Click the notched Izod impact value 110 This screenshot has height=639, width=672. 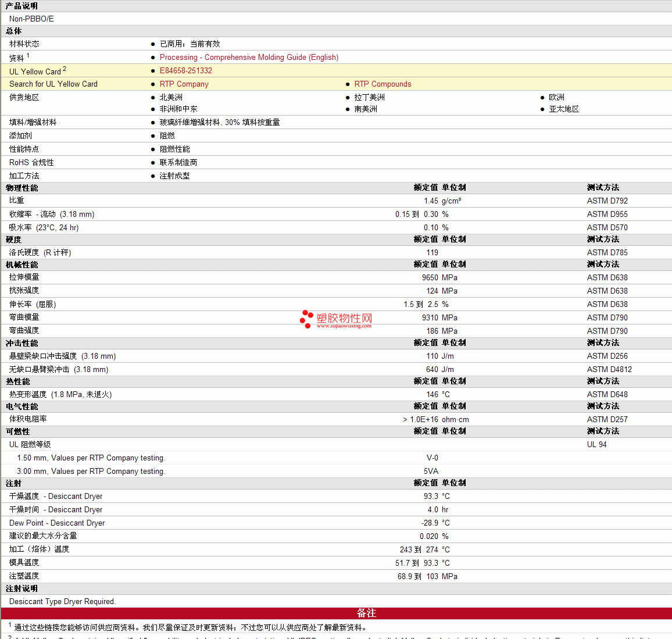432,356
